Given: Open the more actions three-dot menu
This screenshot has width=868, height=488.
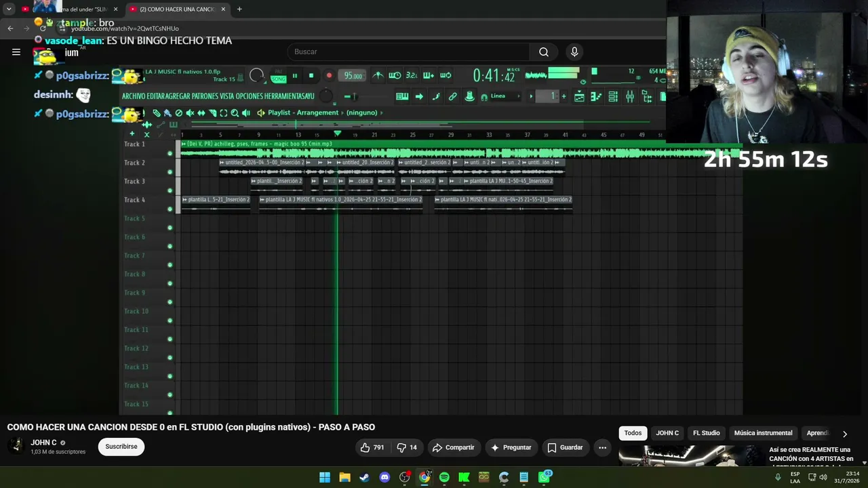Looking at the screenshot, I should click(602, 447).
